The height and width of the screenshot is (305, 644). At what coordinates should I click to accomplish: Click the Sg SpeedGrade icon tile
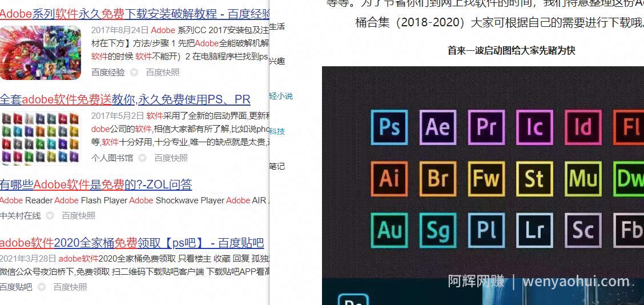[438, 230]
